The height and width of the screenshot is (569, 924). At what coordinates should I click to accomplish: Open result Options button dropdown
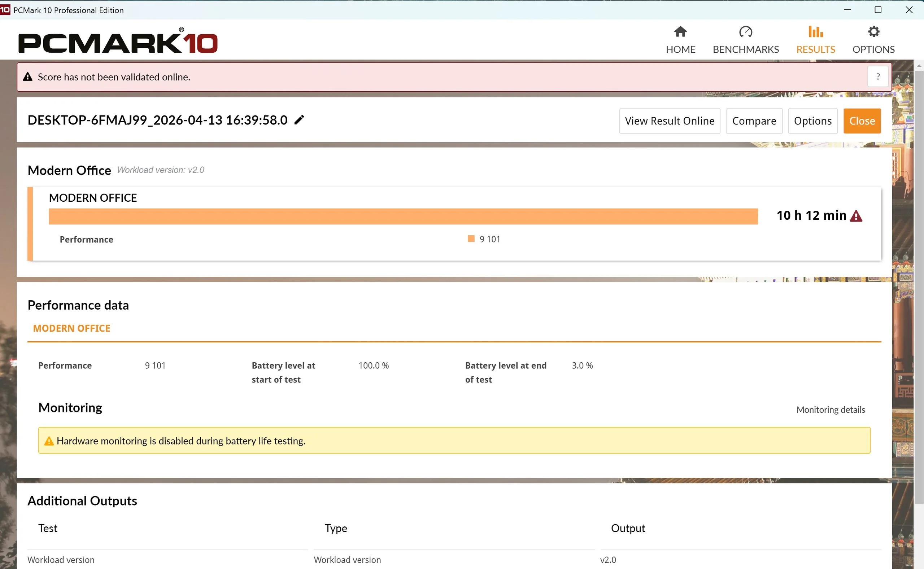(x=812, y=121)
